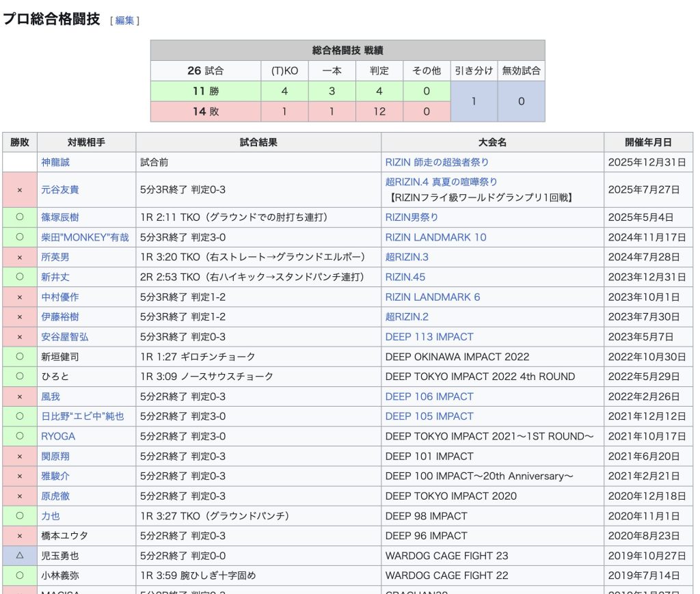Open 超RIZIN.4 真夏の喧嘩祭り event page
The width and height of the screenshot is (700, 594).
tap(441, 182)
